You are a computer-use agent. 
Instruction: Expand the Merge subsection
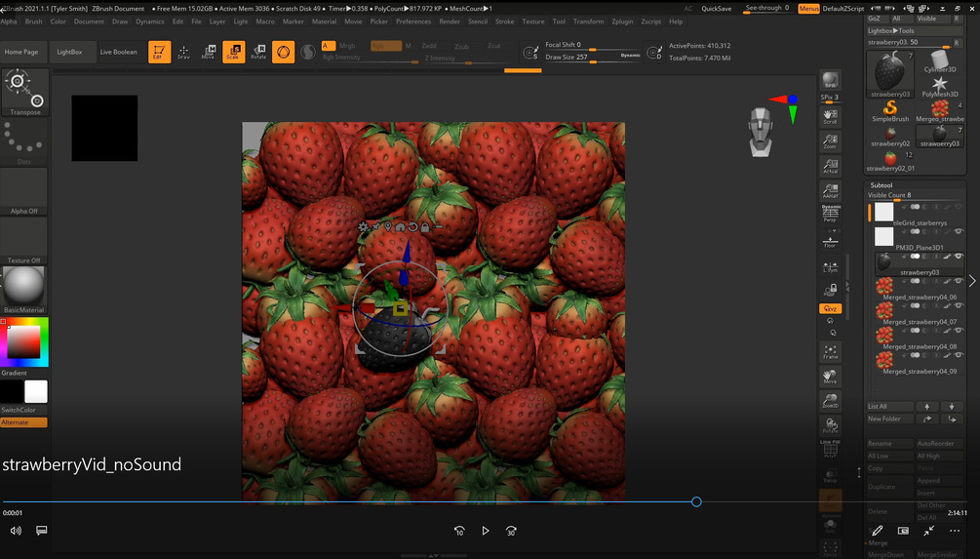click(878, 542)
